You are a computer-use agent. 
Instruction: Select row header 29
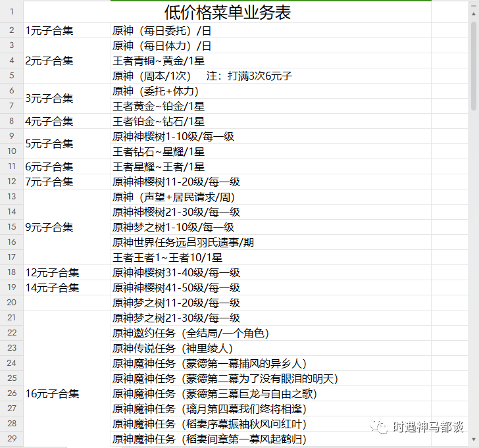[x=12, y=439]
